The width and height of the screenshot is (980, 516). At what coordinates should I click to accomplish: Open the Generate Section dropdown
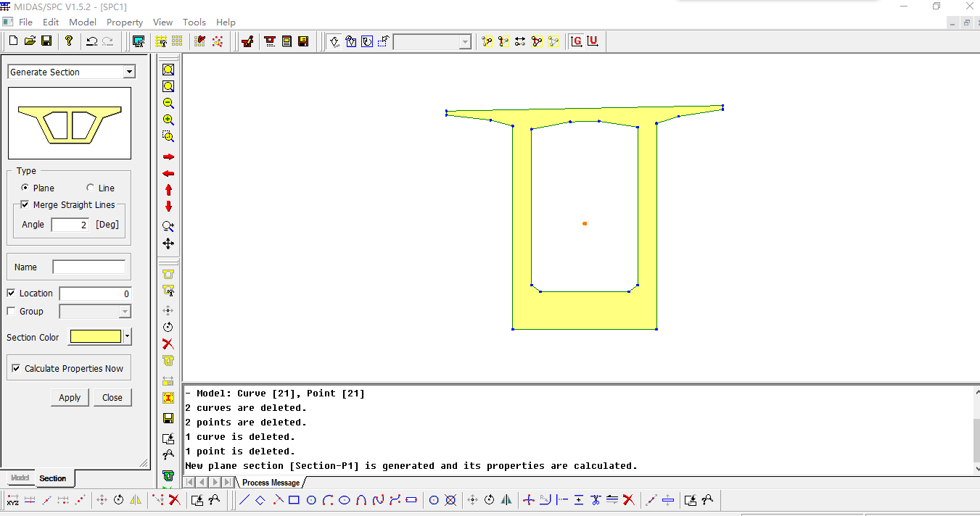[x=129, y=72]
